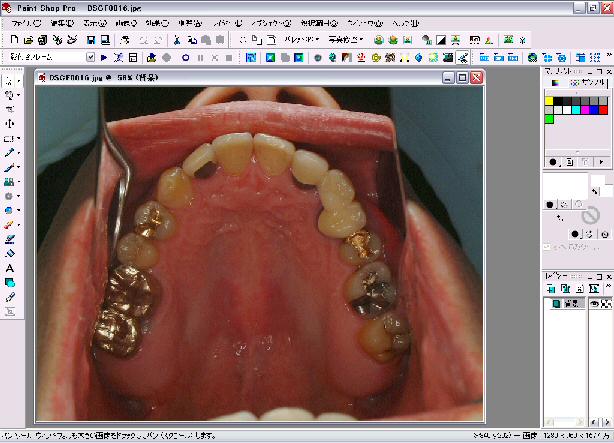Image resolution: width=614 pixels, height=443 pixels.
Task: Toggle the texture button under foreground swatch
Action: click(x=564, y=204)
